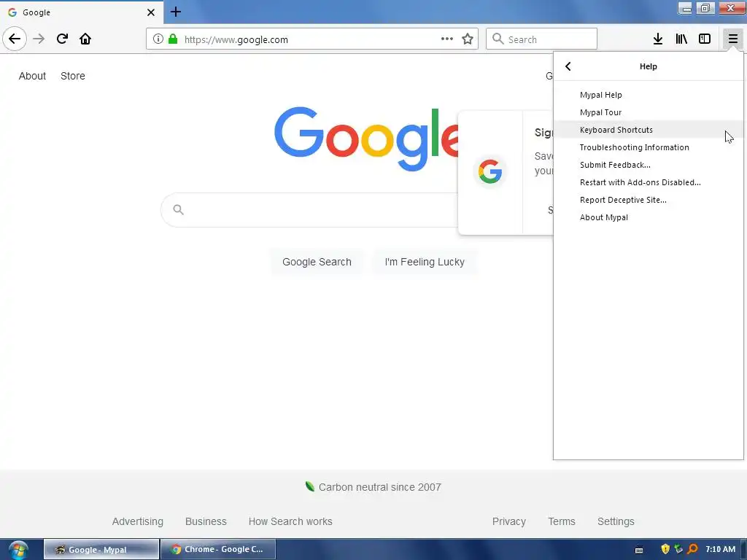Click the forward navigation arrow
Image resolution: width=747 pixels, height=560 pixels.
tap(39, 39)
